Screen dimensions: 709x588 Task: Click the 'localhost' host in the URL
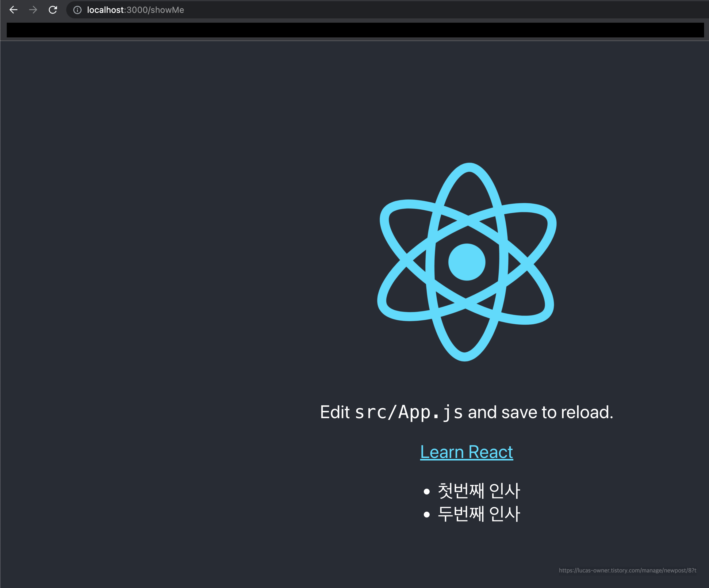point(105,10)
